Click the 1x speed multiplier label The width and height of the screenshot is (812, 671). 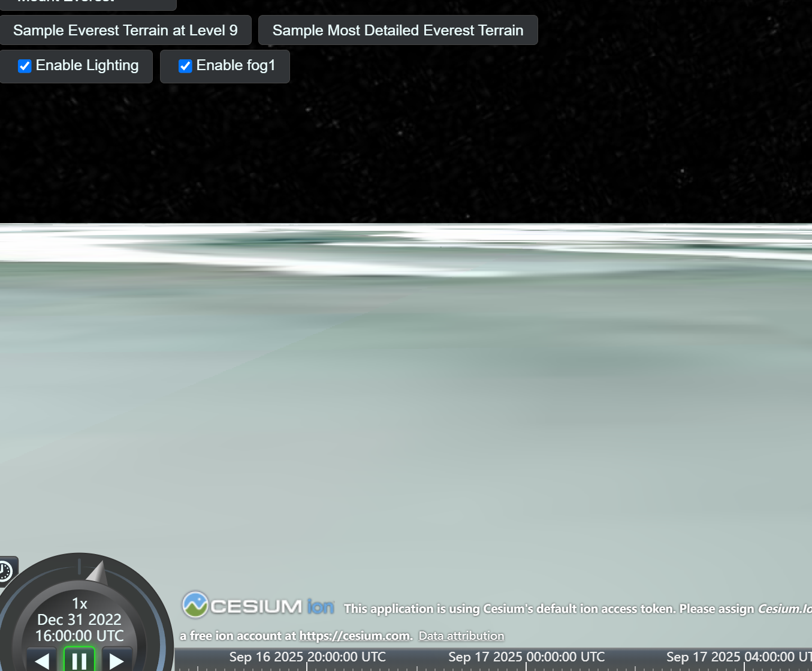click(x=79, y=603)
